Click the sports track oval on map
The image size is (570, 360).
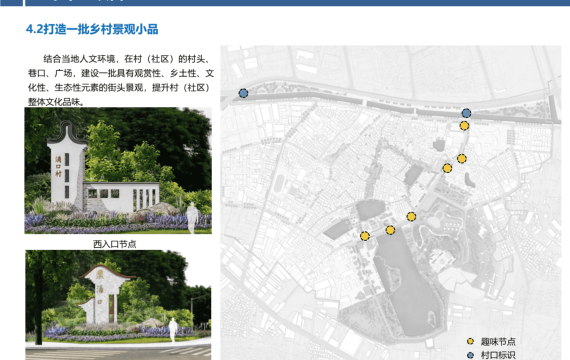(x=279, y=183)
